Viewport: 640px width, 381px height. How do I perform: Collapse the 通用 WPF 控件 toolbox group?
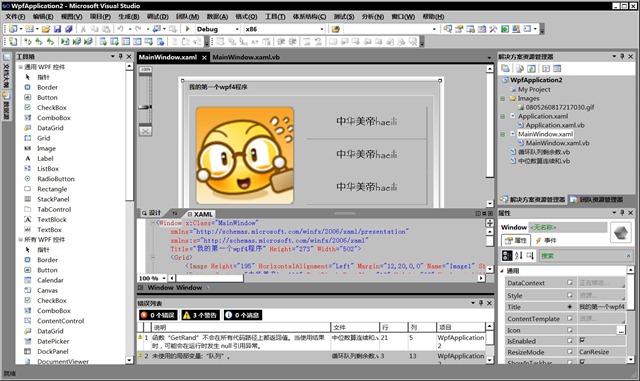[20, 67]
